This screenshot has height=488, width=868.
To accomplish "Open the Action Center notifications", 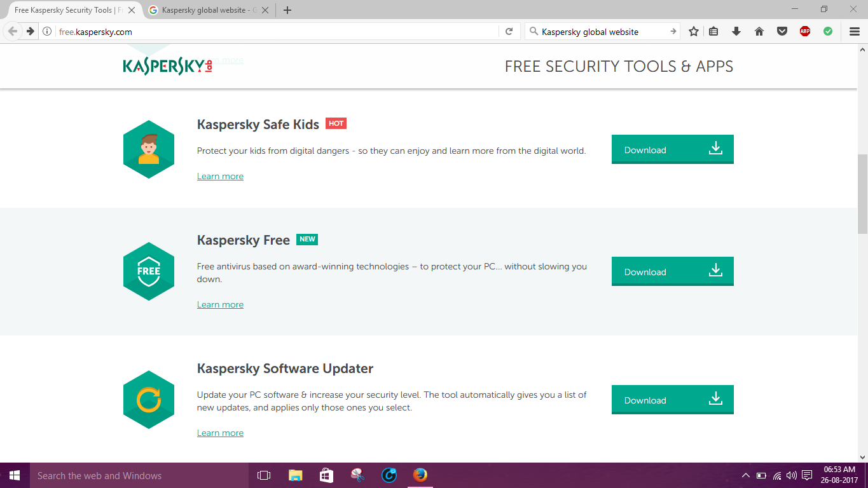I will [x=807, y=475].
